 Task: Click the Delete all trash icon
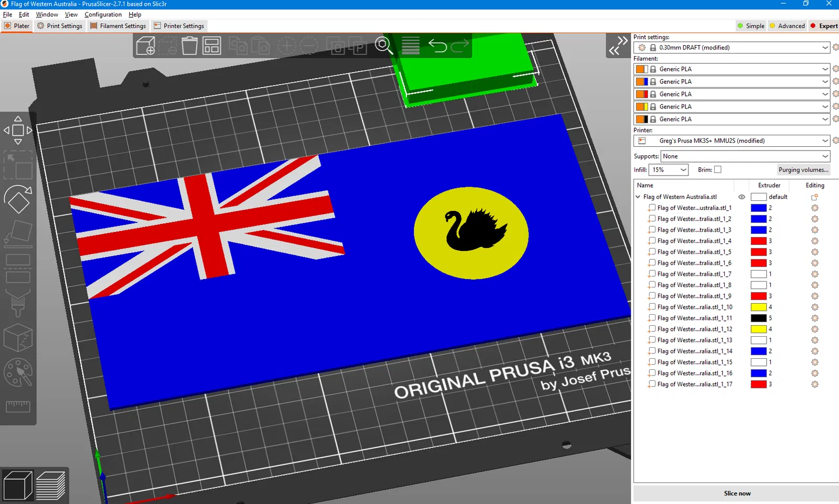click(189, 46)
